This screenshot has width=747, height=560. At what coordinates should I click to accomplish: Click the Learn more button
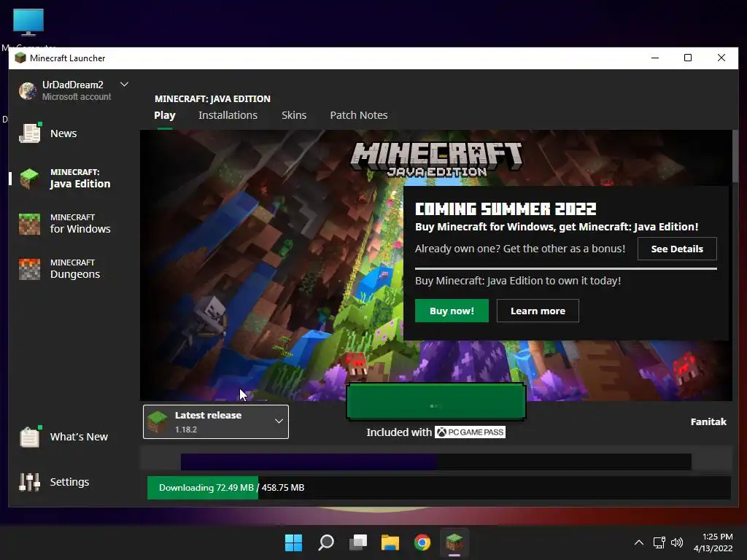538,311
